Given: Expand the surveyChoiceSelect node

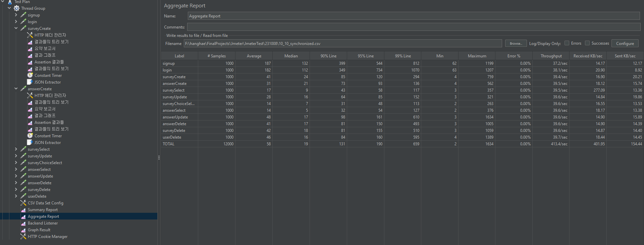Looking at the screenshot, I should (16, 162).
